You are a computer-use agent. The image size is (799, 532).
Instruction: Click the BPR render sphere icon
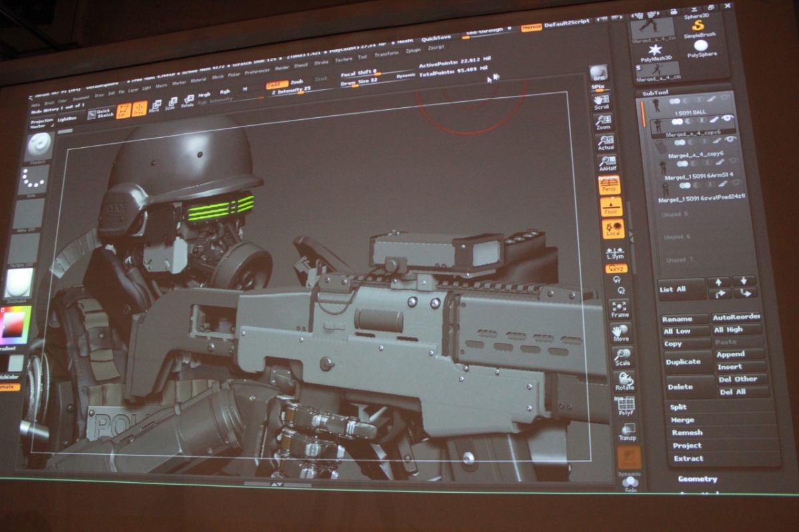point(598,73)
